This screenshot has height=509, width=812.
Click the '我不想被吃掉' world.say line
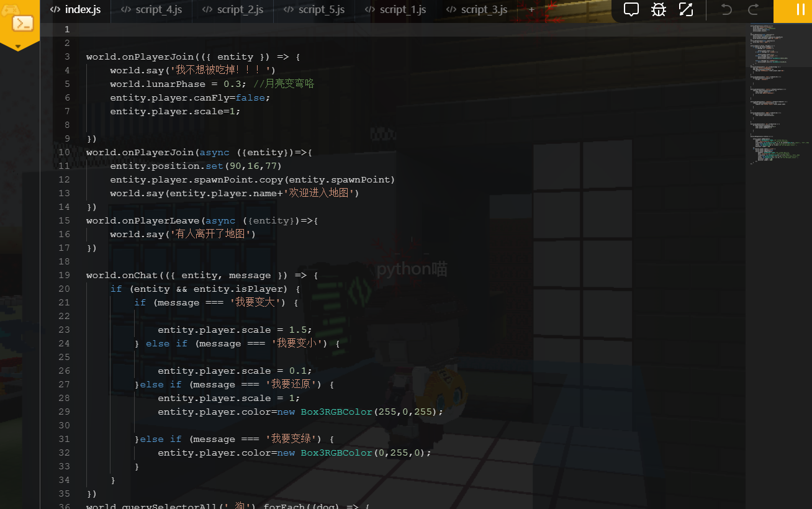(193, 70)
